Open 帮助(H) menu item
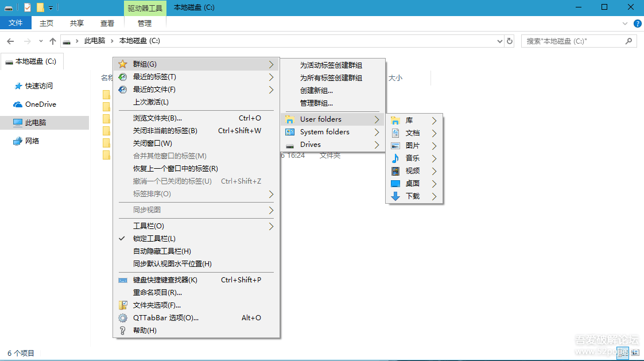Viewport: 644px width, 361px height. pyautogui.click(x=196, y=331)
